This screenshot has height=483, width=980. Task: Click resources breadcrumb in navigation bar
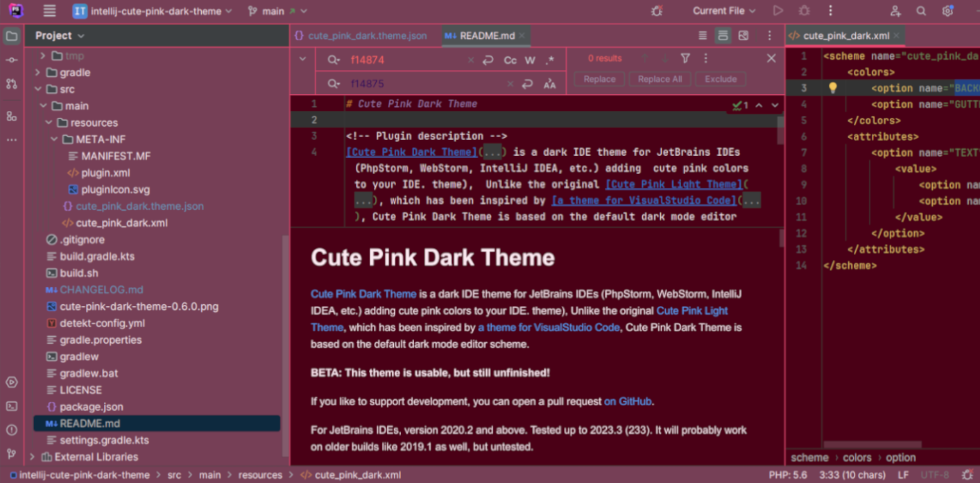(260, 475)
